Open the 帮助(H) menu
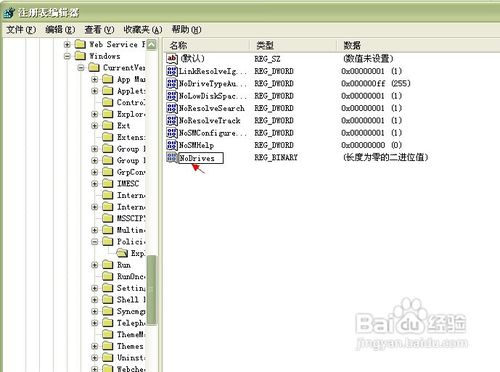The width and height of the screenshot is (500, 372). click(x=186, y=30)
